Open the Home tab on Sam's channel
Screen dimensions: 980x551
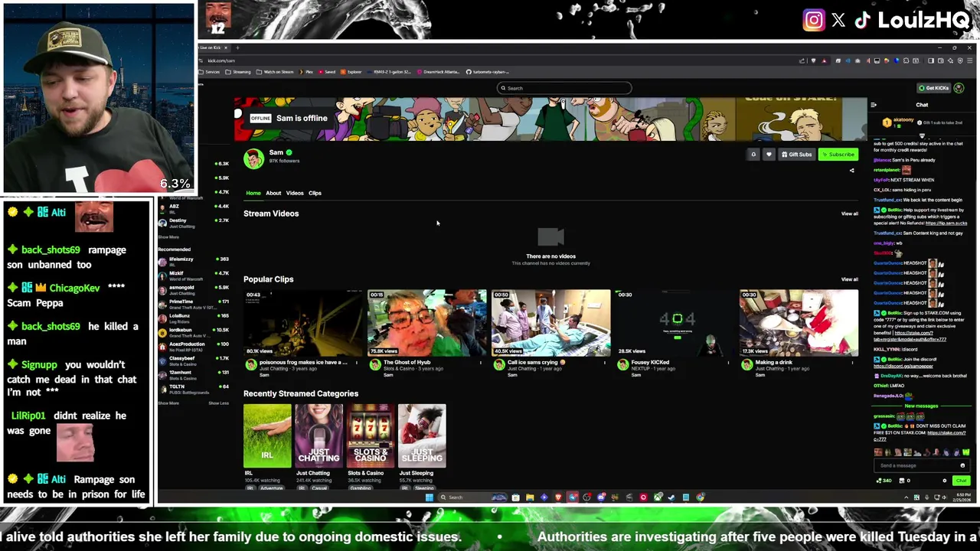coord(253,193)
